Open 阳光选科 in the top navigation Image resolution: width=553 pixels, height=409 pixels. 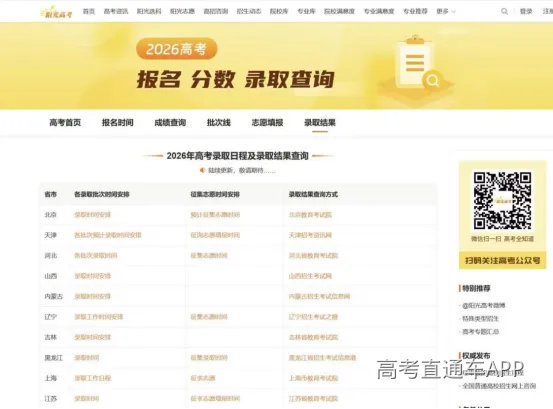click(149, 12)
